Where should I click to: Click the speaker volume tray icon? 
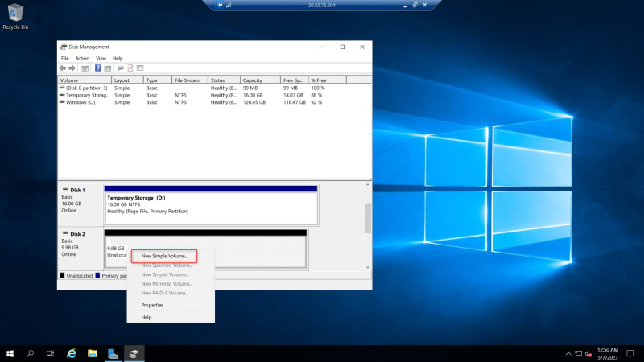click(x=588, y=353)
